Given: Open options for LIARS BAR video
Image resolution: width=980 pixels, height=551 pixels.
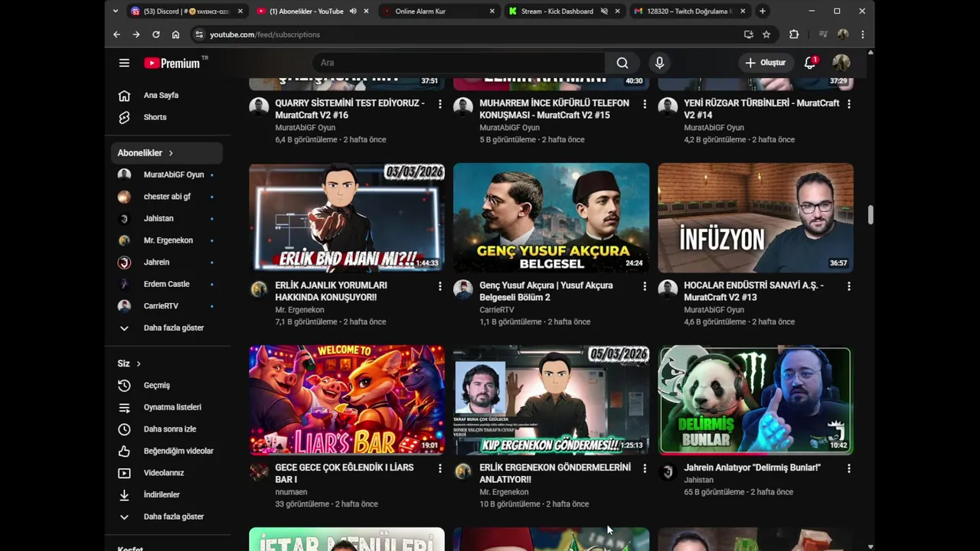Looking at the screenshot, I should click(x=439, y=468).
